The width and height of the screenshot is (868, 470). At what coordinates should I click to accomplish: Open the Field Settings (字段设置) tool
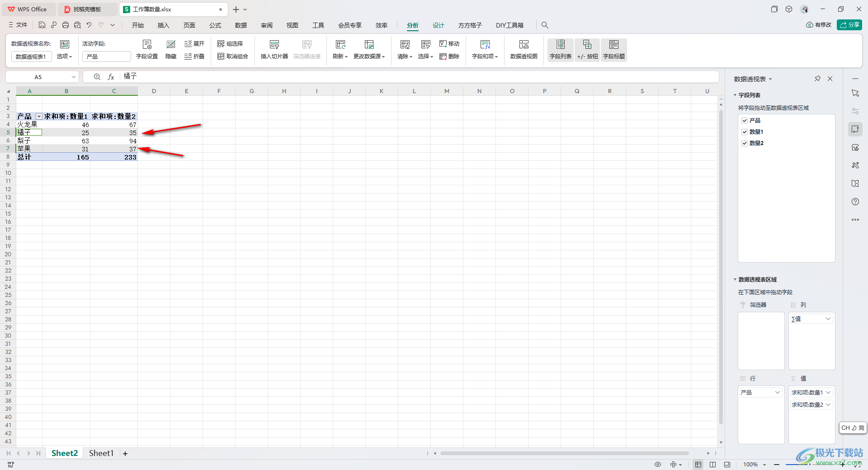click(x=147, y=50)
